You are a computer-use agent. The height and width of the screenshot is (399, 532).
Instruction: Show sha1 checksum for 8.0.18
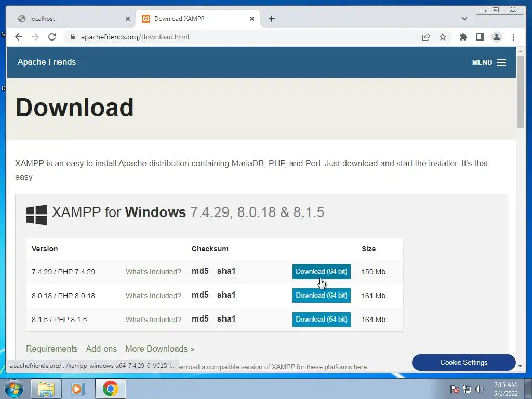pyautogui.click(x=226, y=295)
